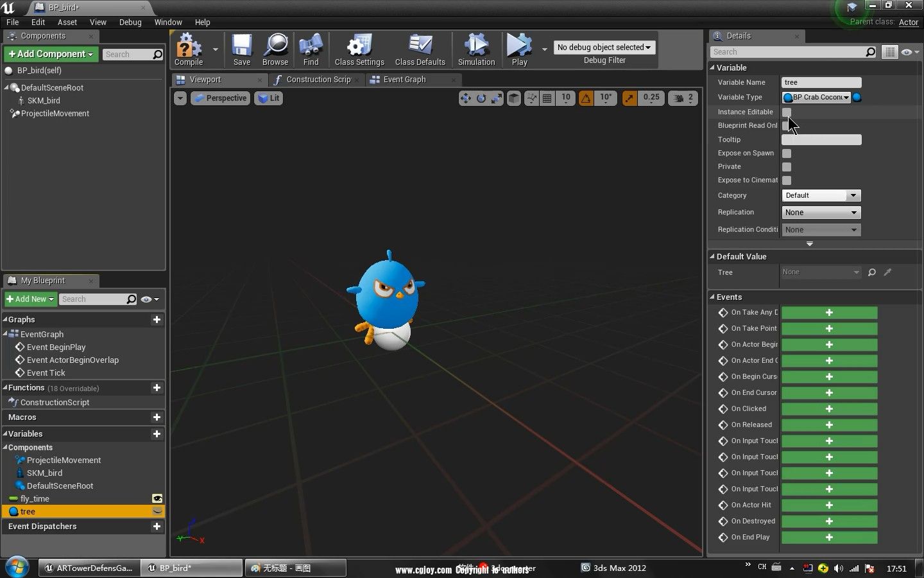Click the variable type color pill
Image resolution: width=924 pixels, height=578 pixels.
pos(857,98)
